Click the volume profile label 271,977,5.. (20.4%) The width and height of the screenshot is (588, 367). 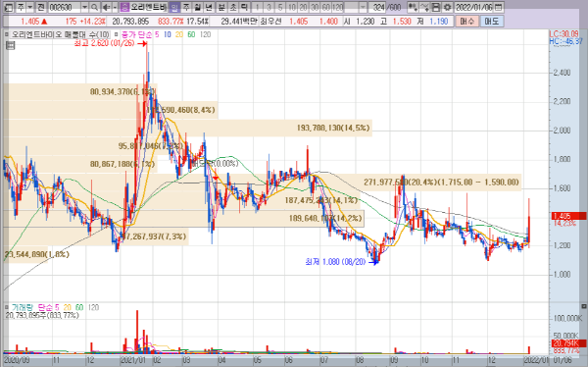point(441,183)
